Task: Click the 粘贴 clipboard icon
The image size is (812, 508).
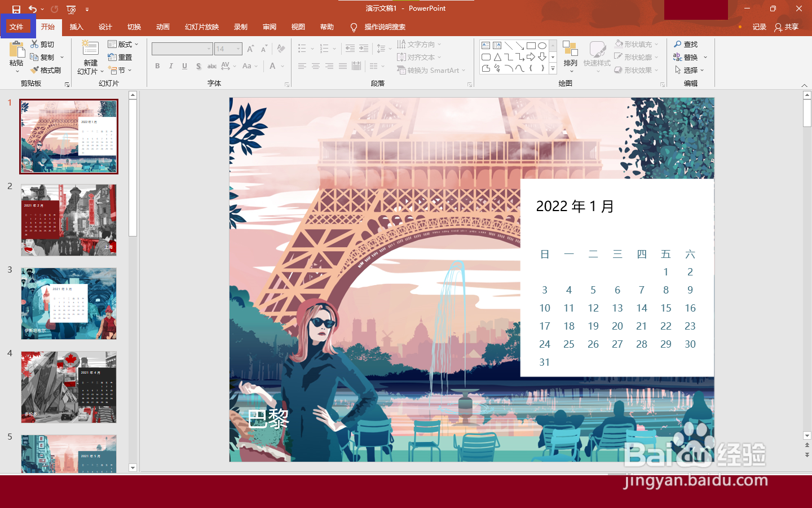Action: click(x=16, y=50)
